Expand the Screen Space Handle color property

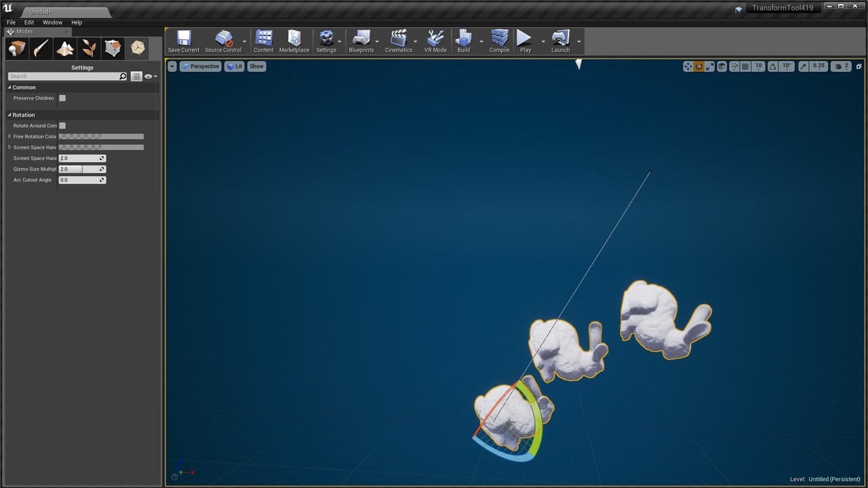(9, 147)
